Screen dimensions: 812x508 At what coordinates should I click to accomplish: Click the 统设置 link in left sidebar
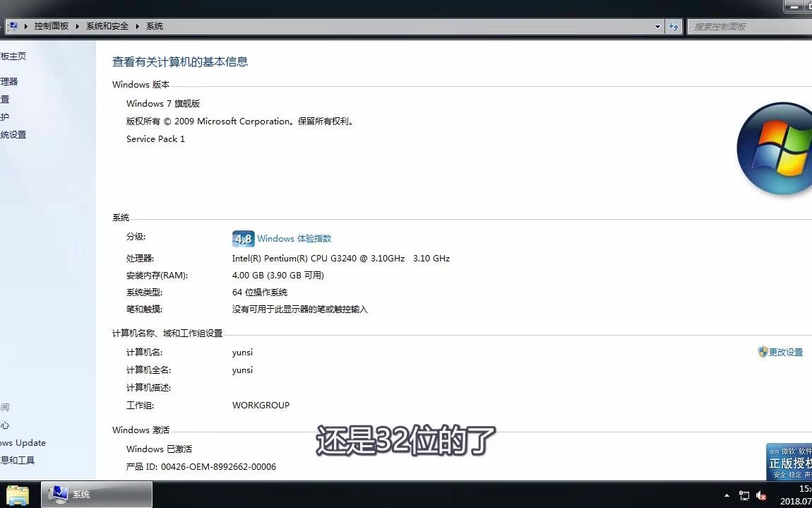[13, 135]
